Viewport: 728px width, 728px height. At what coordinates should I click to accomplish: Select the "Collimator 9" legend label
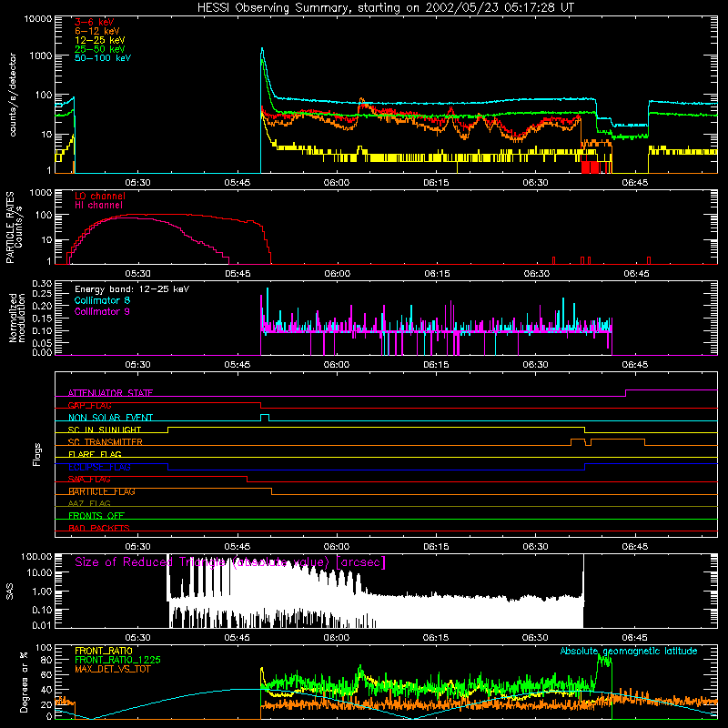(x=102, y=311)
